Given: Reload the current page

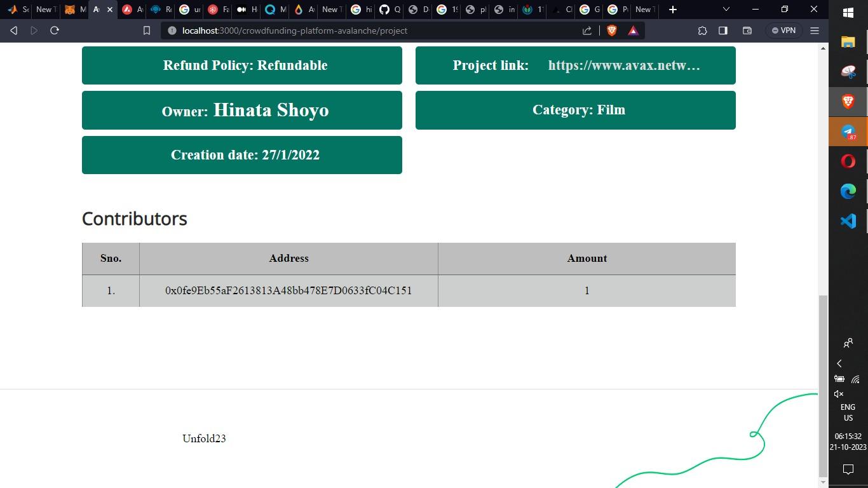Looking at the screenshot, I should (55, 30).
